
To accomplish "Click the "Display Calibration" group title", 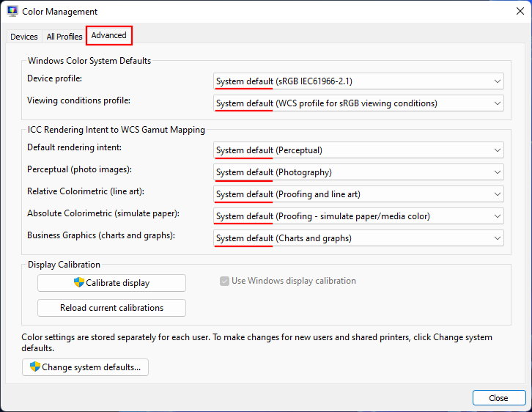I will [64, 265].
